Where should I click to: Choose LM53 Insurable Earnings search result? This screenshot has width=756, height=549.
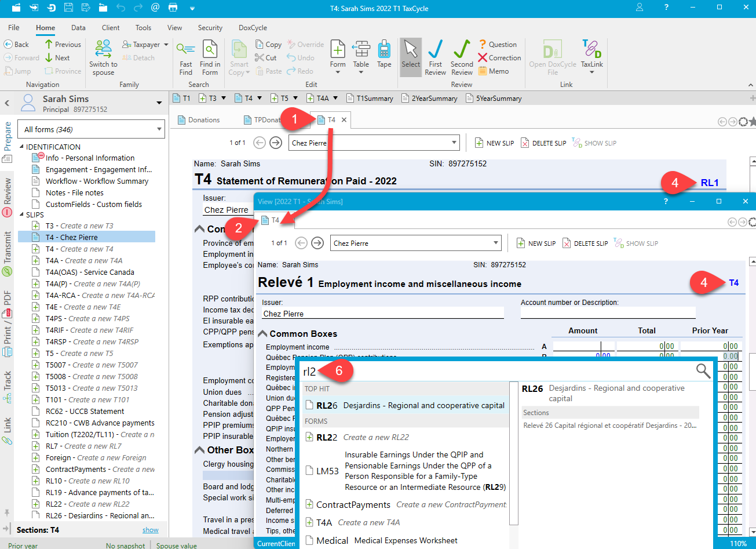pyautogui.click(x=405, y=471)
